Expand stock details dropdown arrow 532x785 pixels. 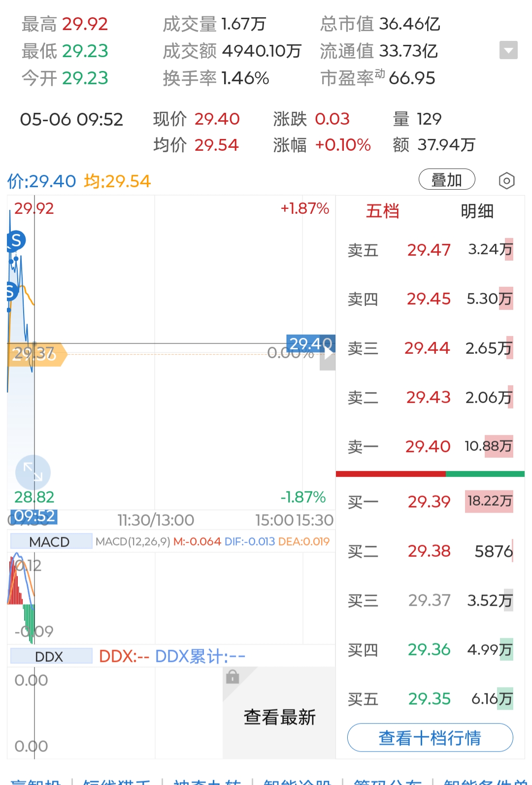[508, 50]
